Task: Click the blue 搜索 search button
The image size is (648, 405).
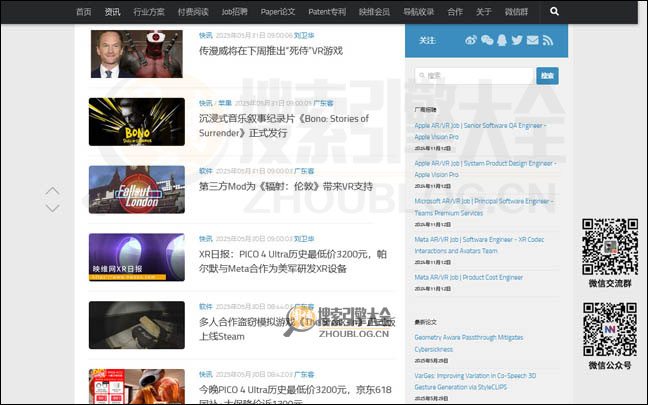Action: pyautogui.click(x=547, y=76)
